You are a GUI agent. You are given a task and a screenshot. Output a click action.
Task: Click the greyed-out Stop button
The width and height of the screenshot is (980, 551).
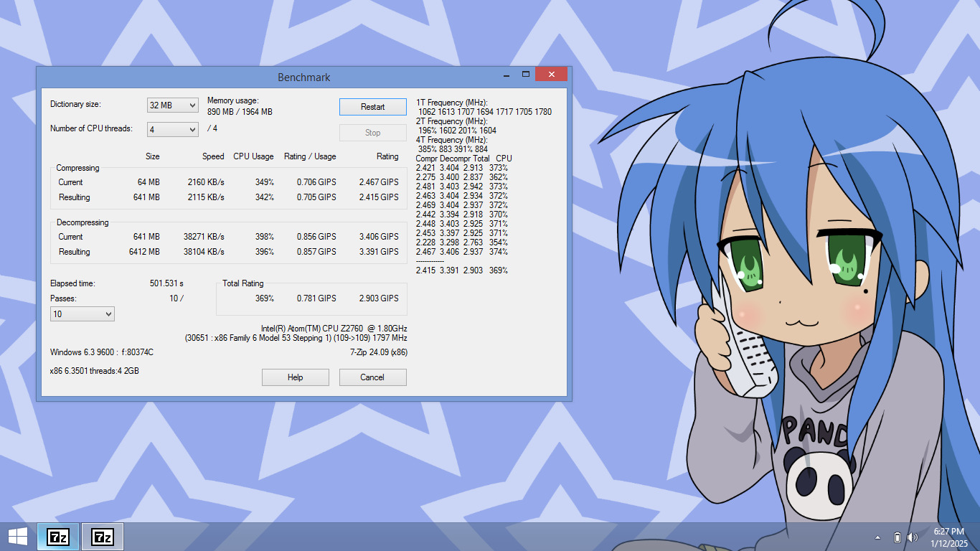click(373, 133)
